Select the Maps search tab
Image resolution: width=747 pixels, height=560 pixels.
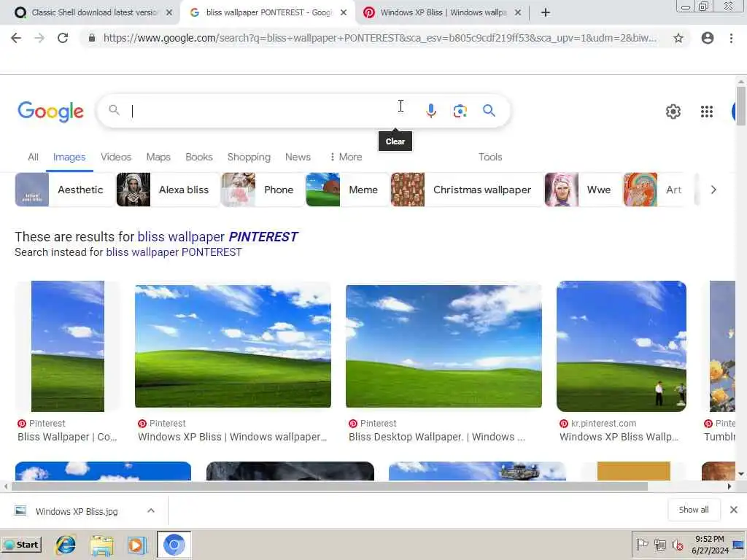tap(158, 157)
